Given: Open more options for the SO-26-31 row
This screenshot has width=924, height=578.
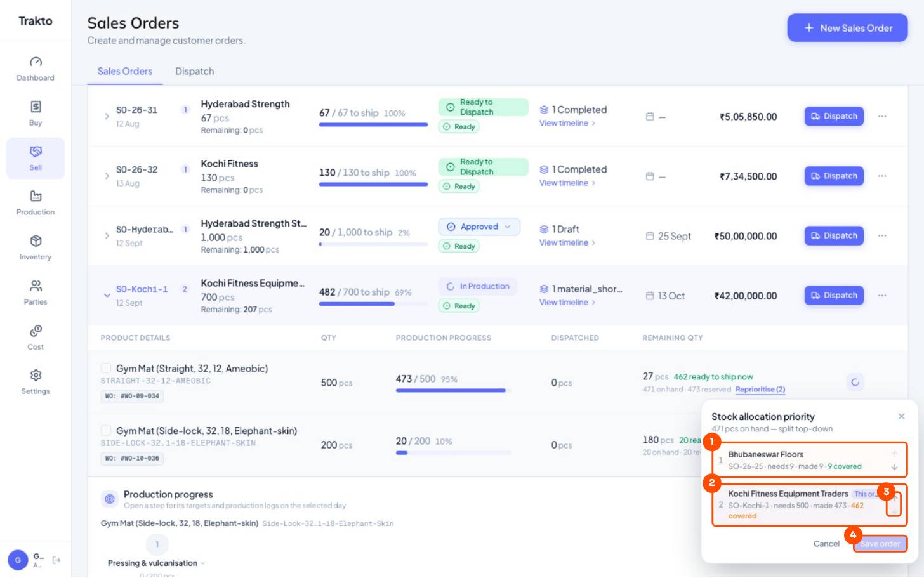Looking at the screenshot, I should pyautogui.click(x=882, y=117).
